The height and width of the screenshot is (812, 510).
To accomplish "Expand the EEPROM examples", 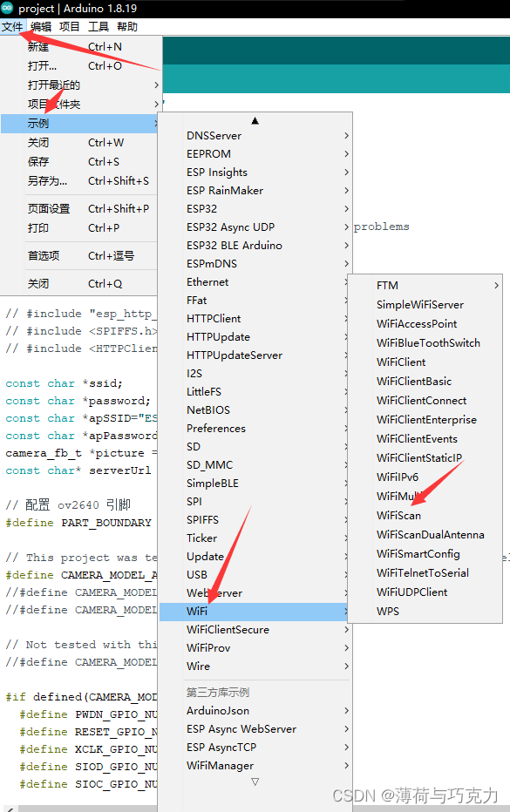I will tap(255, 154).
